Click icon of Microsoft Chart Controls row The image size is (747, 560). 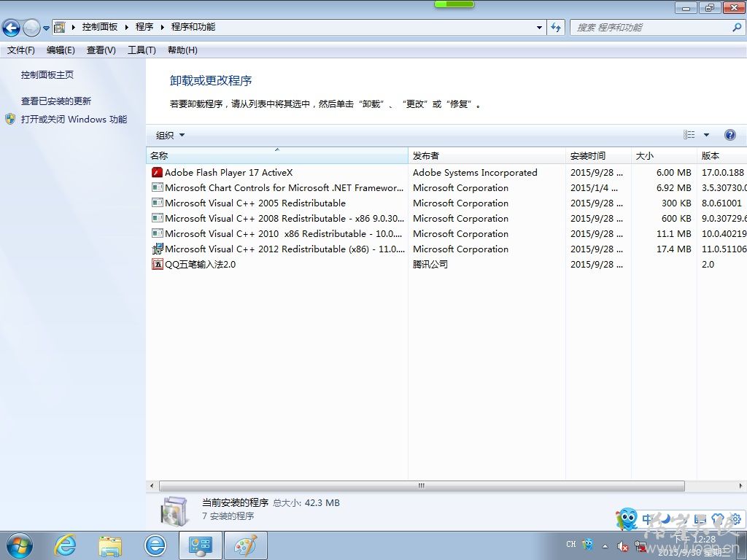click(157, 187)
